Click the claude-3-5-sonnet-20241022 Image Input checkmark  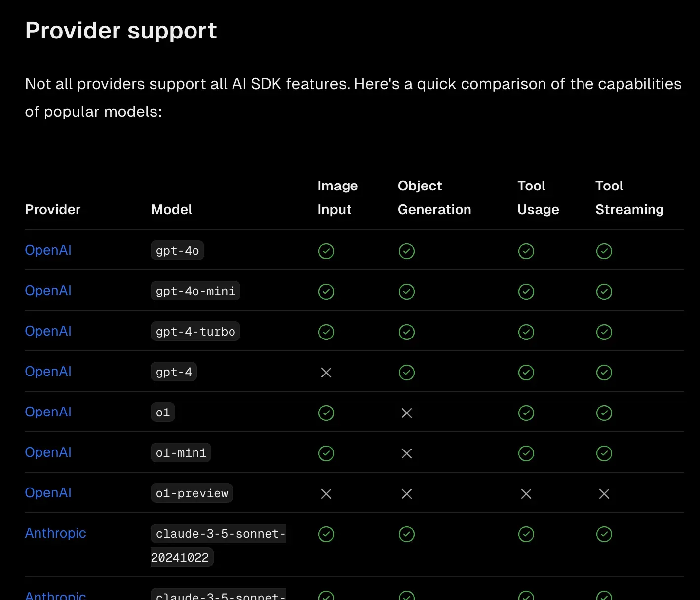[x=326, y=534]
